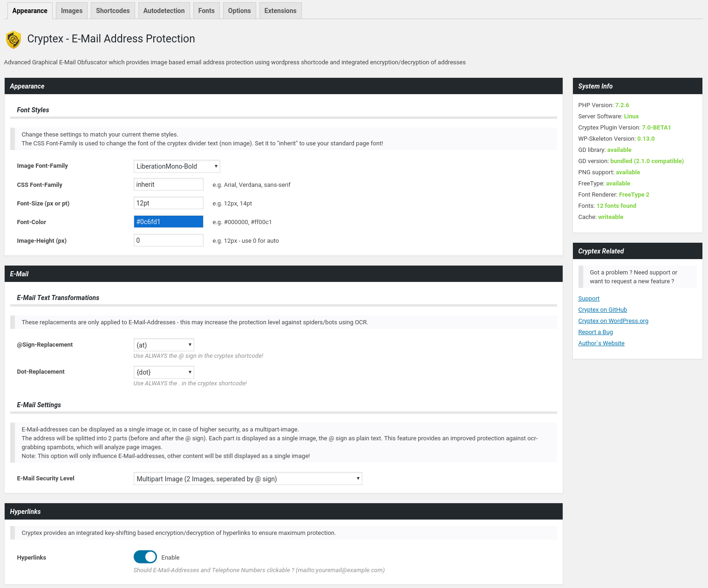Open the Options tab

239,11
